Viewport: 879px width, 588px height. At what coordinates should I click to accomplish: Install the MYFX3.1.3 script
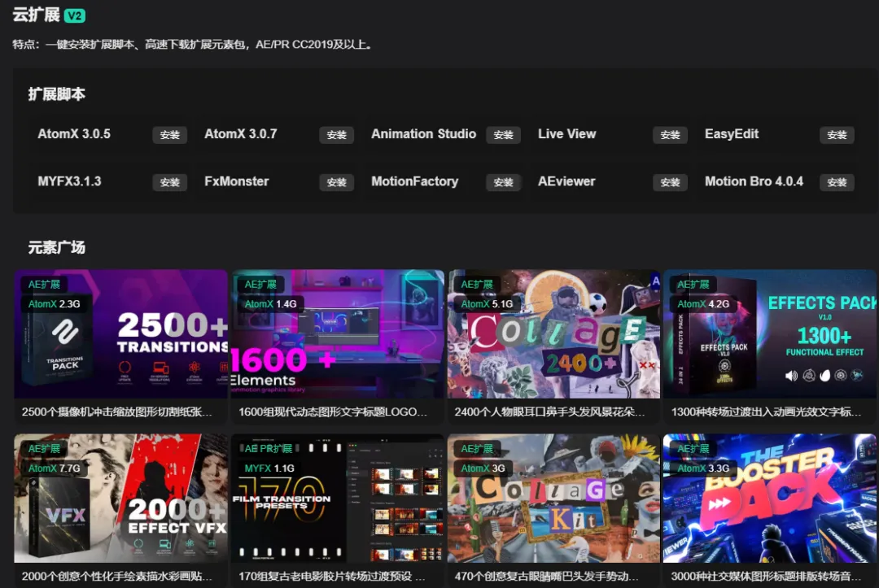pyautogui.click(x=169, y=182)
